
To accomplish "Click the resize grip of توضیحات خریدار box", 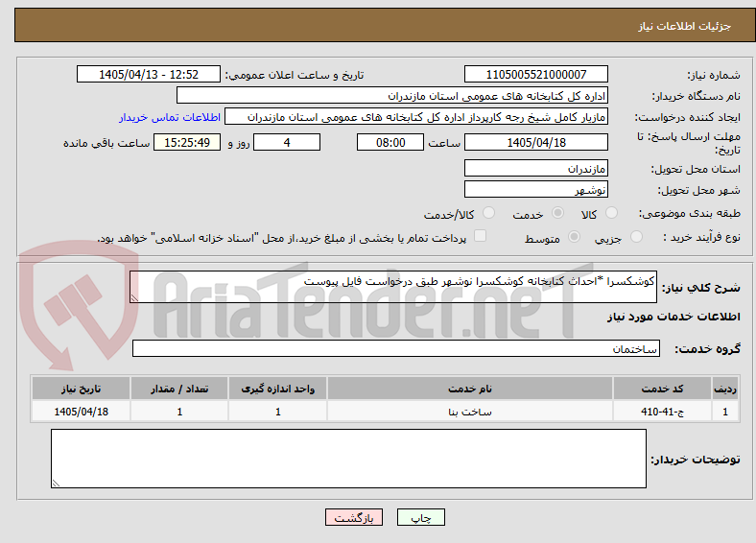I will pyautogui.click(x=56, y=484).
